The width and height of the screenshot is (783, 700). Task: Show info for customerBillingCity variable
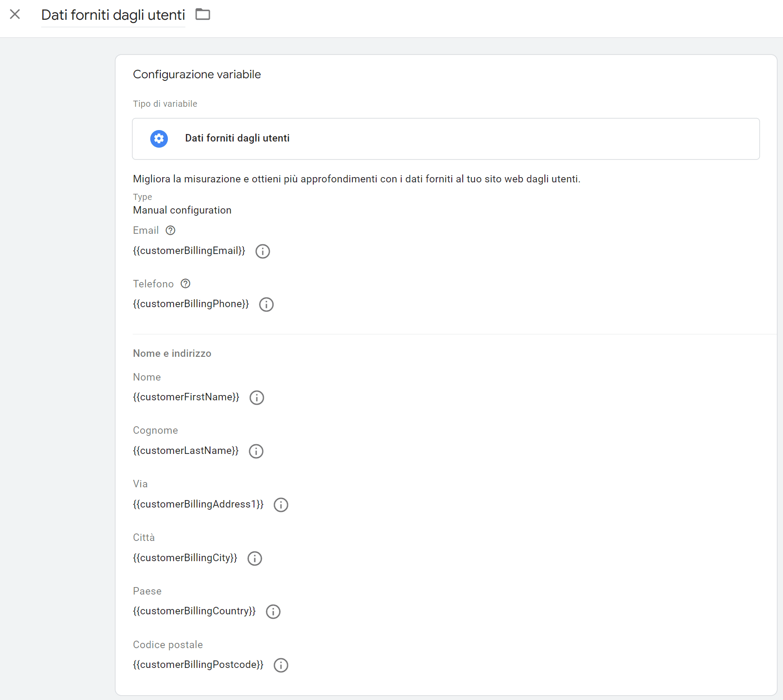click(x=255, y=559)
